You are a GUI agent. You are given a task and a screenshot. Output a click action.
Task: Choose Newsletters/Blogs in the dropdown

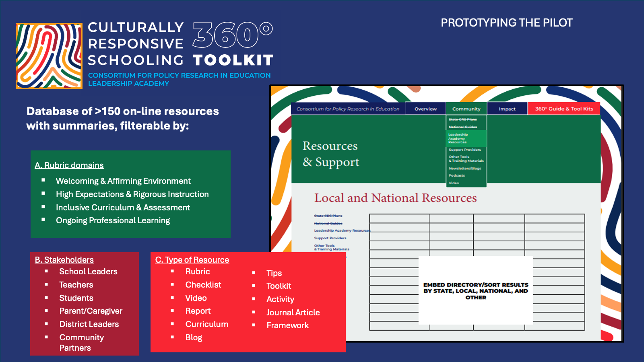click(464, 169)
